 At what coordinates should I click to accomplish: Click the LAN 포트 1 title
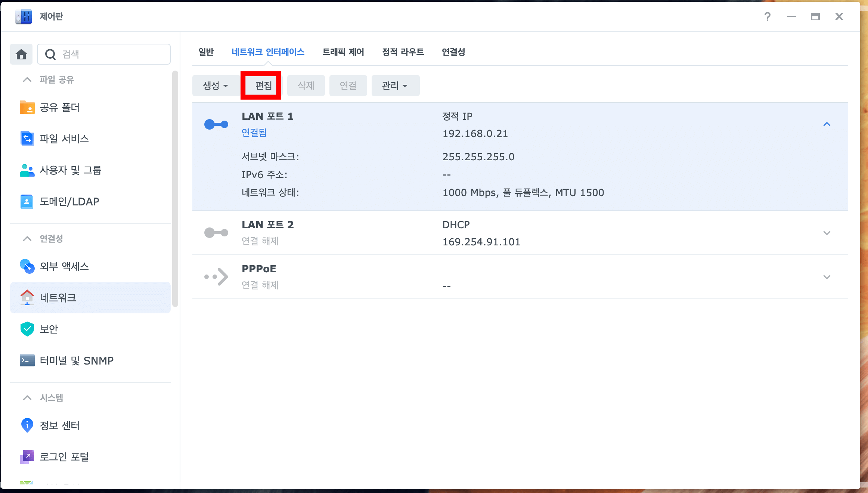(x=267, y=117)
